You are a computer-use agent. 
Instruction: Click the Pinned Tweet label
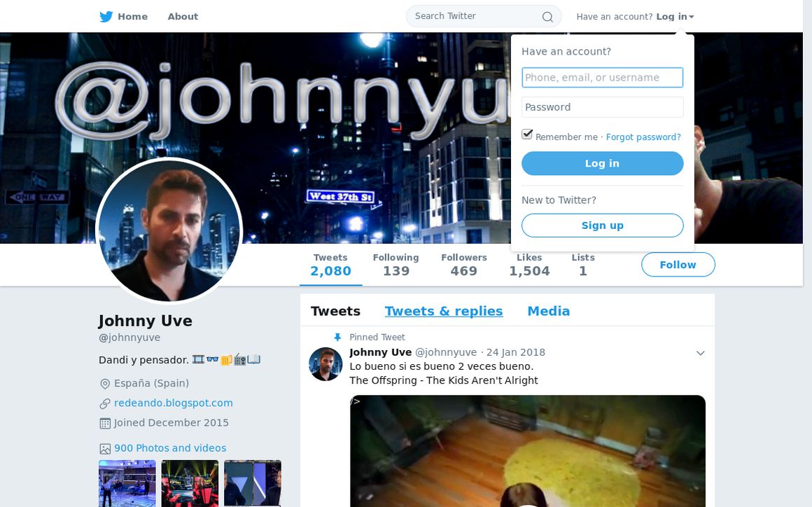coord(377,337)
